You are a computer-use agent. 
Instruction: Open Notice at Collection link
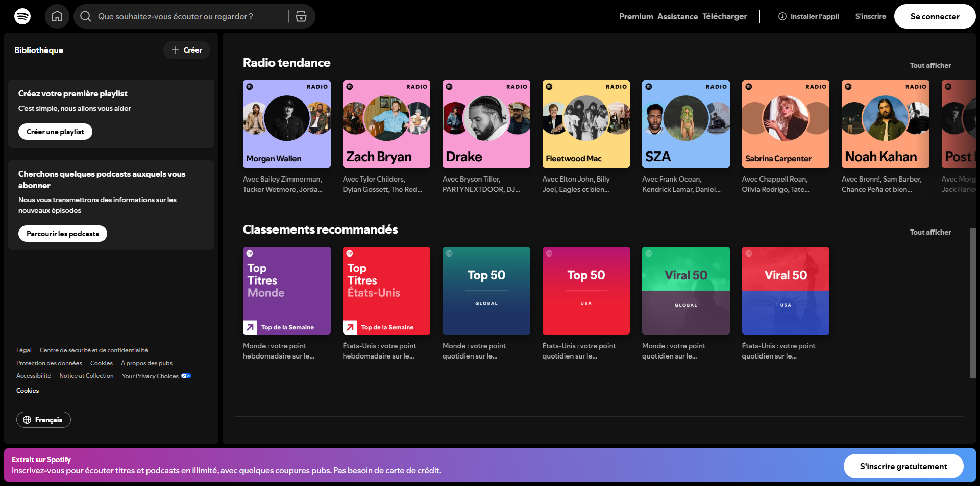point(86,376)
